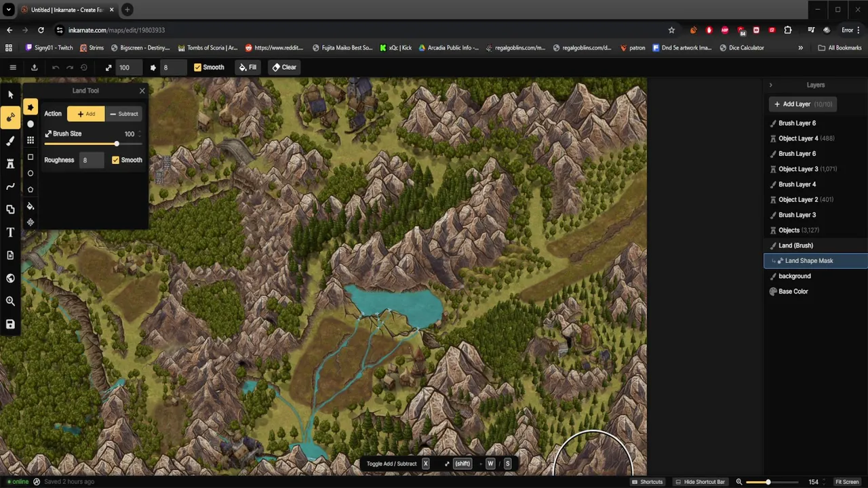Click the export upload icon
This screenshot has height=488, width=868.
pos(34,67)
